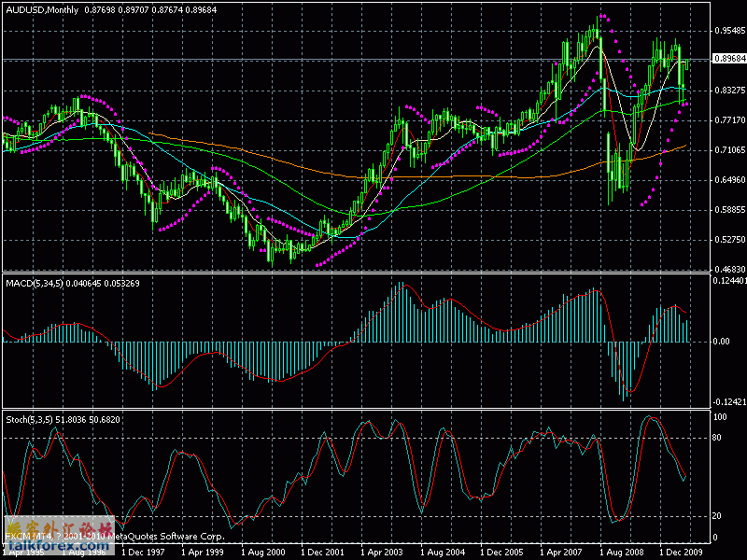Select the MACD(5,34,5) indicator label
747x560 pixels.
pyautogui.click(x=35, y=284)
